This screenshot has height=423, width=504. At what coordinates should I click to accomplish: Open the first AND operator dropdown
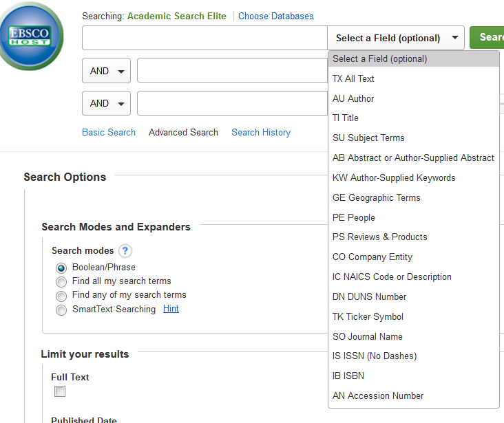(106, 71)
